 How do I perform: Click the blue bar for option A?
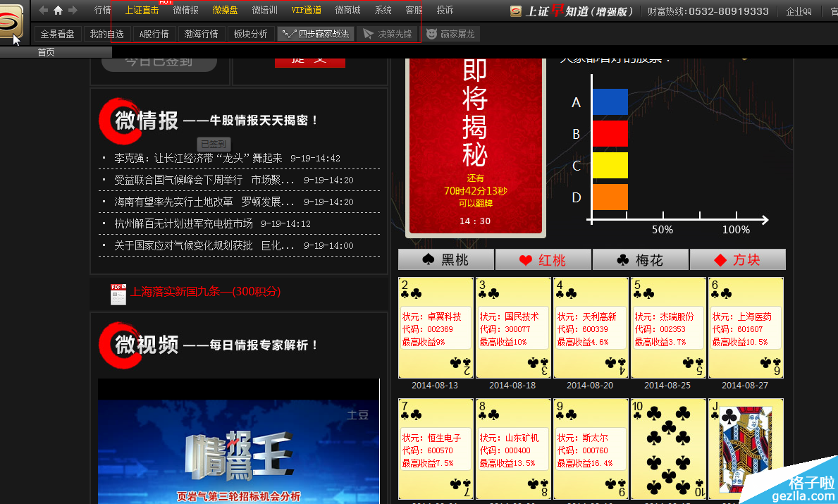point(610,102)
